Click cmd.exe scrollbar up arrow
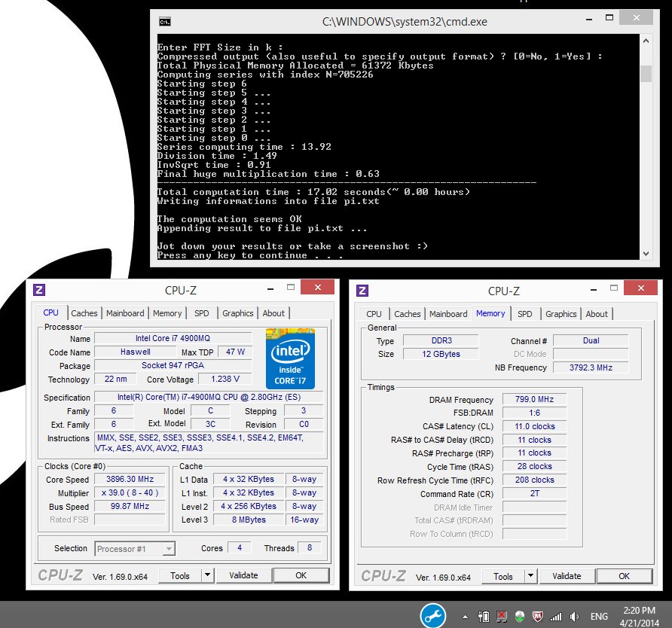The width and height of the screenshot is (672, 628). tap(646, 41)
